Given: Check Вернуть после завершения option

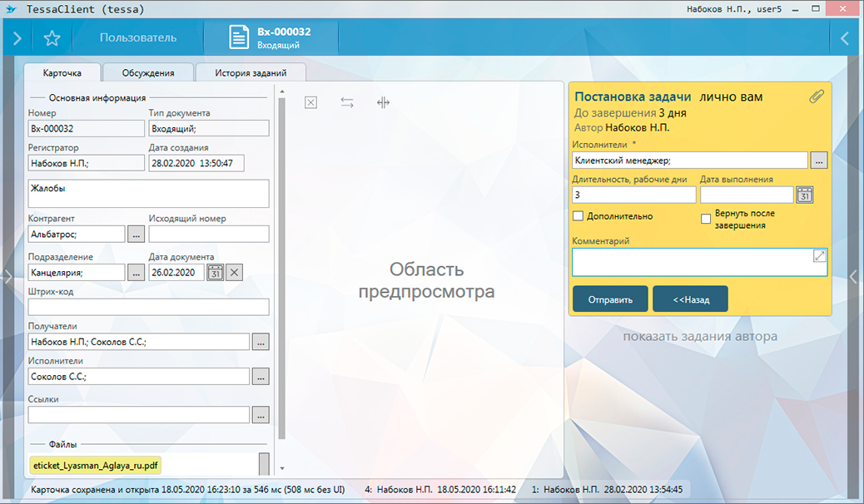Looking at the screenshot, I should click(706, 220).
